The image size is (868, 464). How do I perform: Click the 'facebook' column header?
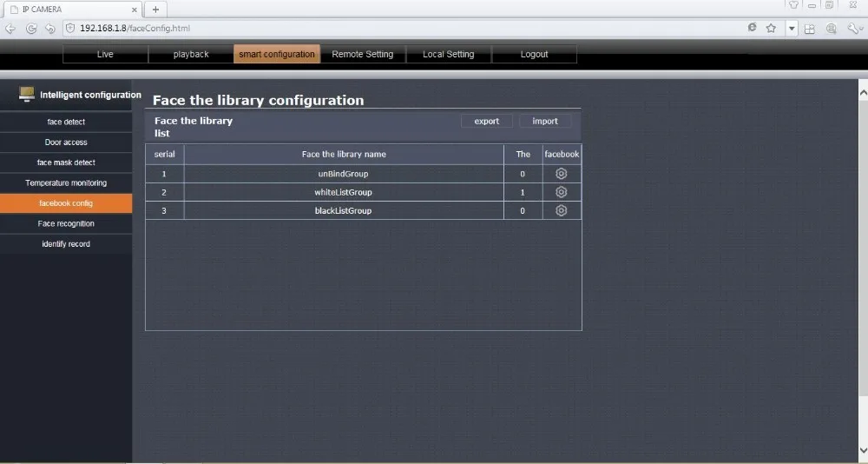tap(562, 154)
